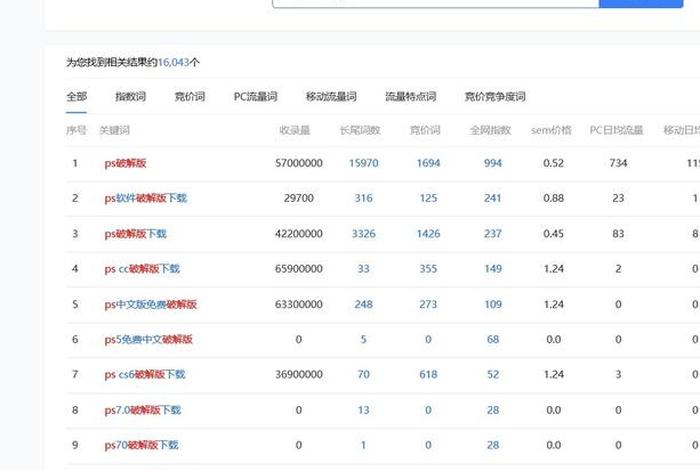The image size is (700, 470).
Task: Click bid word count 1426
Action: [428, 234]
